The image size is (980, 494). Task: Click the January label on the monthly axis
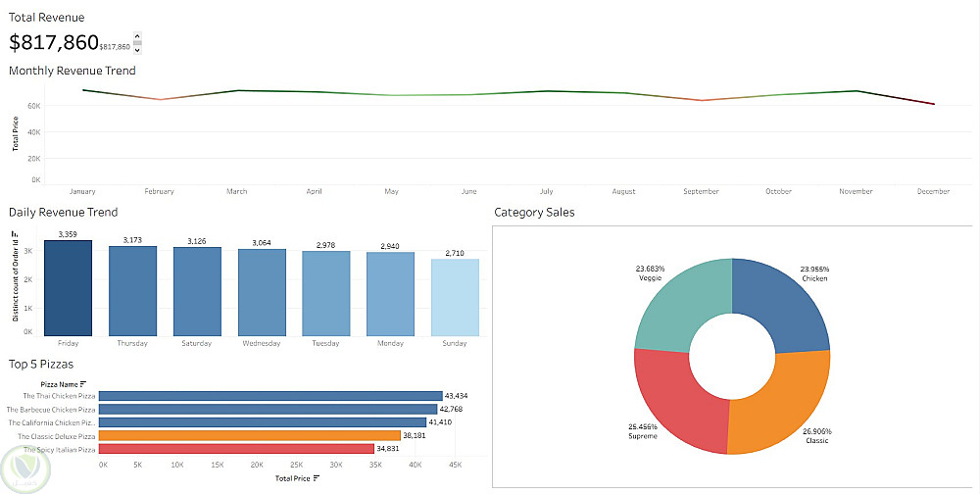point(82,191)
